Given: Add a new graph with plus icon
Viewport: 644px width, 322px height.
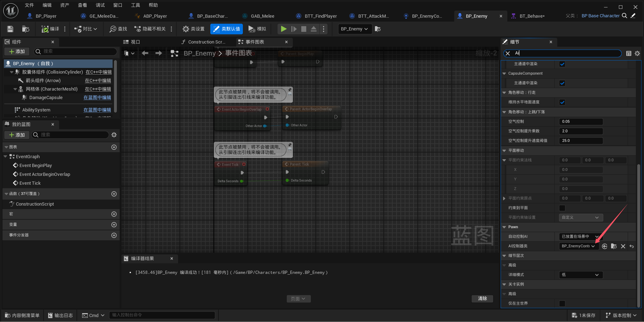Looking at the screenshot, I should (114, 147).
